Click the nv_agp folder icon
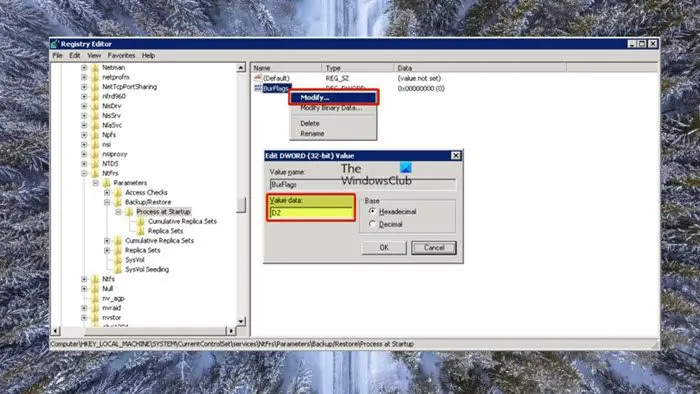The height and width of the screenshot is (394, 700). coord(95,298)
